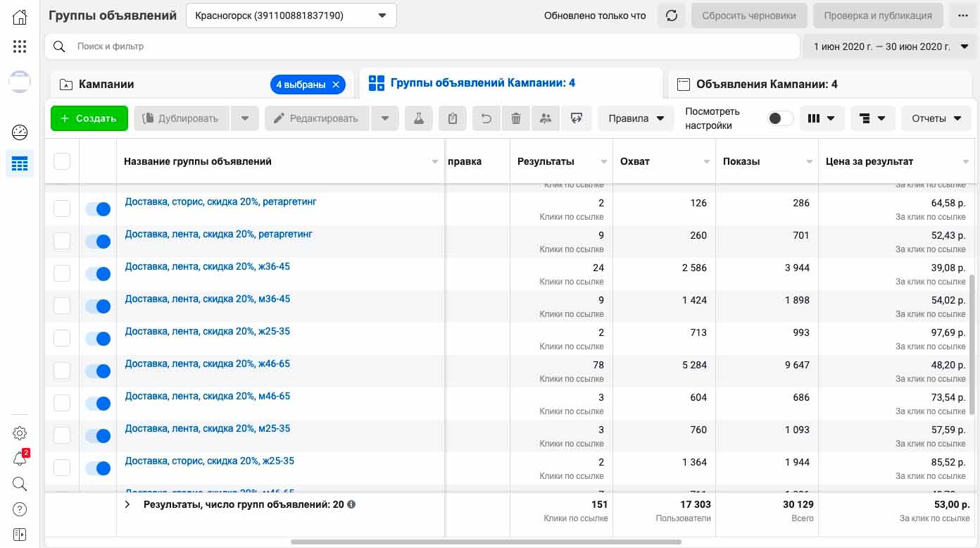Open the Отчеты dropdown
Image resolution: width=980 pixels, height=548 pixels.
point(936,118)
